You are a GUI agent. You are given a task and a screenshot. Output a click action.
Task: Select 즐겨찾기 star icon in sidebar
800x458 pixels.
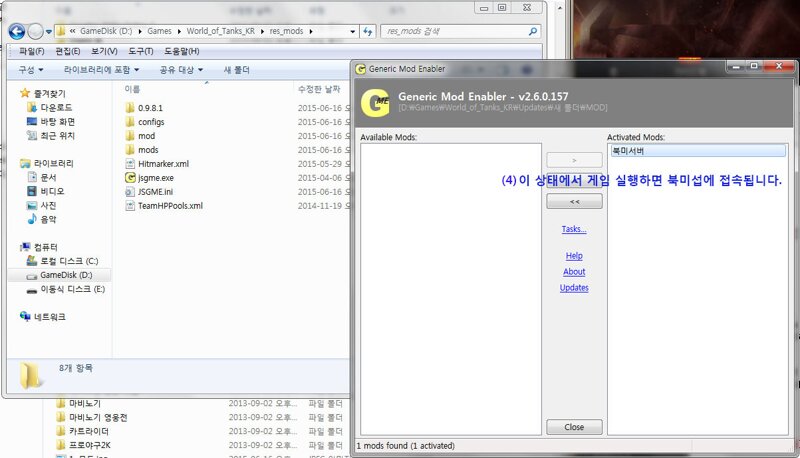click(25, 93)
